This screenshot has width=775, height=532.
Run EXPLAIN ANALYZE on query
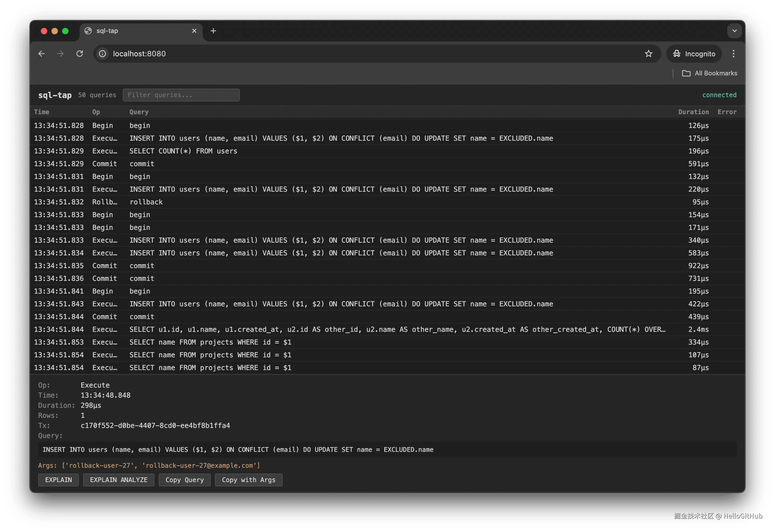[119, 480]
